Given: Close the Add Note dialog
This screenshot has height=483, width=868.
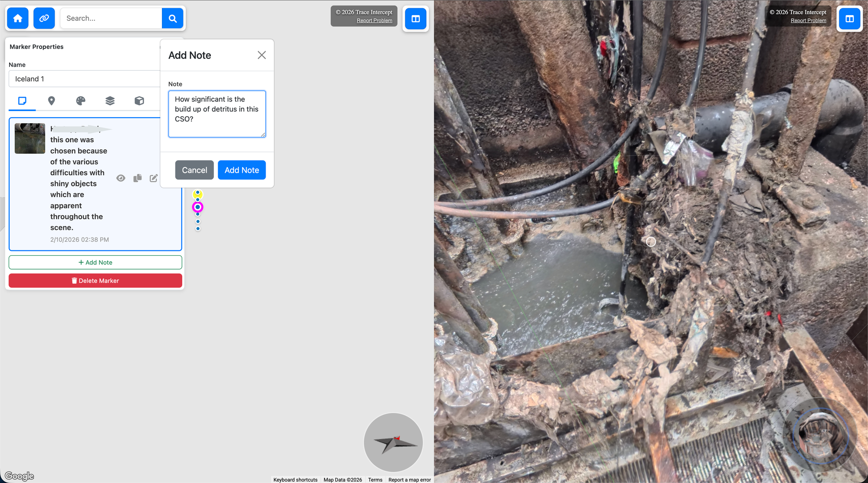Looking at the screenshot, I should [x=261, y=55].
